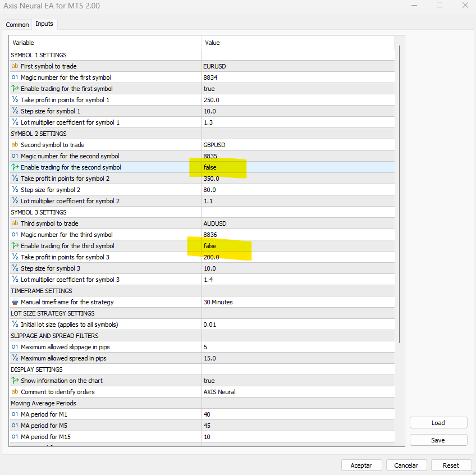The height and width of the screenshot is (475, 476).
Task: Toggle the false value for Enable trading second symbol
Action: pyautogui.click(x=210, y=167)
